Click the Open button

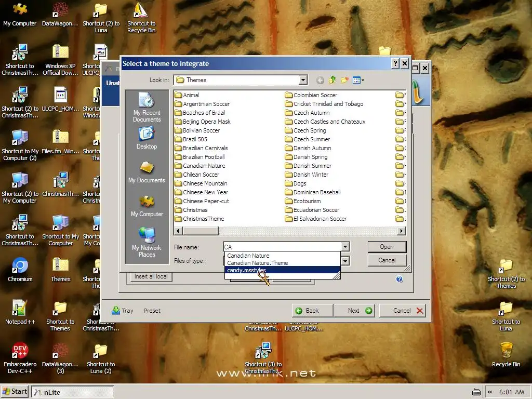pos(387,247)
